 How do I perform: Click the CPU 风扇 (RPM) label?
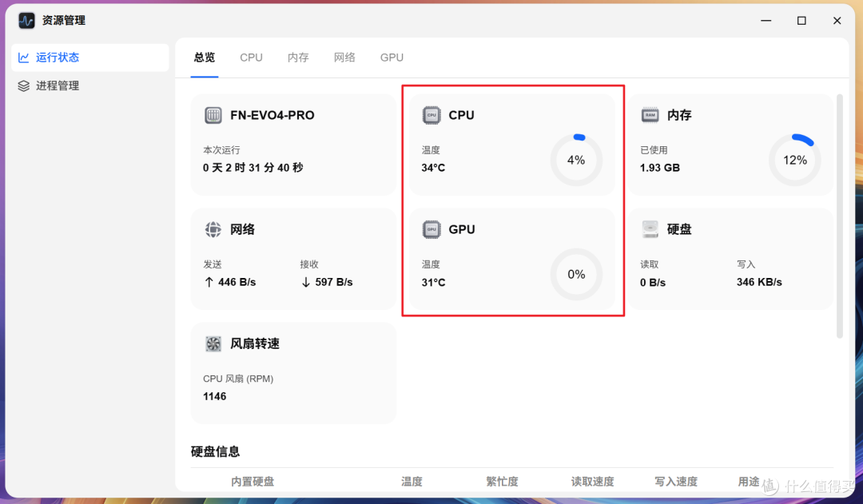pos(238,379)
